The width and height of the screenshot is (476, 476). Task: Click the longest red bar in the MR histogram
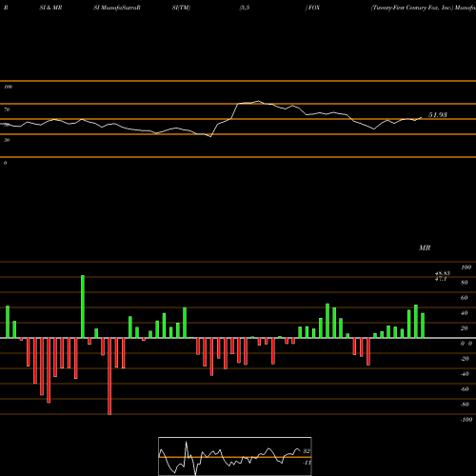[109, 376]
